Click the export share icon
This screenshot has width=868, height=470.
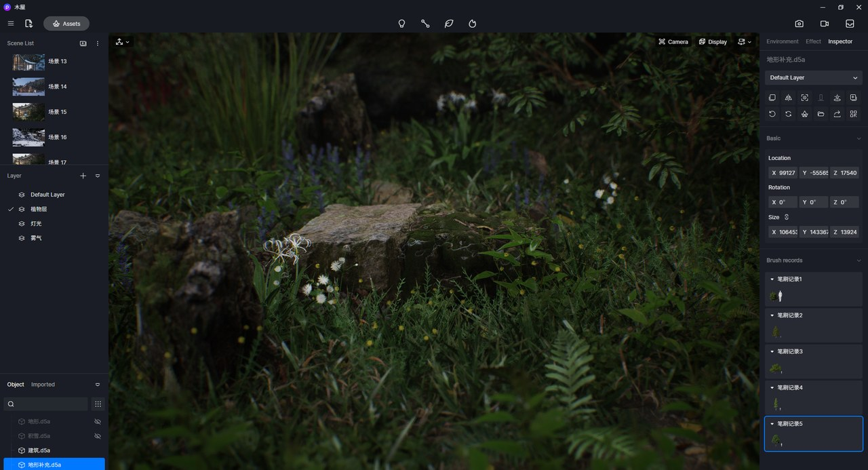pos(837,114)
